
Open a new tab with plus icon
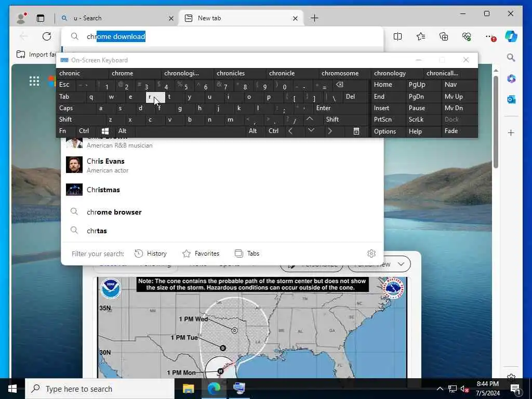point(314,18)
